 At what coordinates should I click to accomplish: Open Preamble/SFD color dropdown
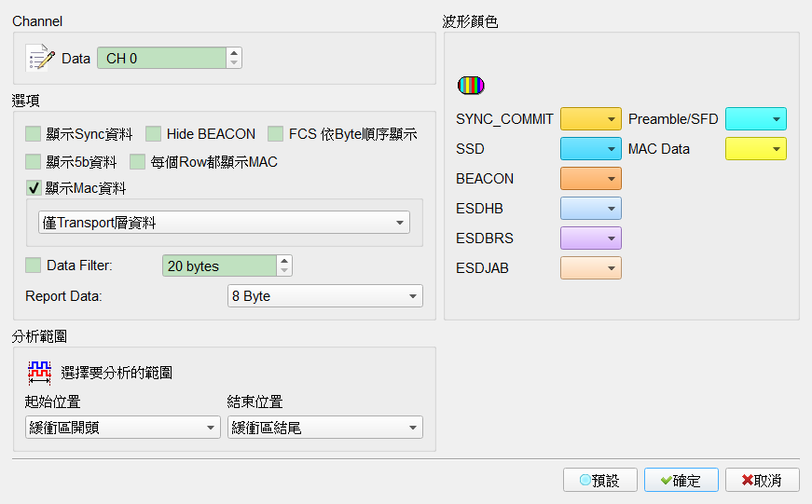point(756,119)
